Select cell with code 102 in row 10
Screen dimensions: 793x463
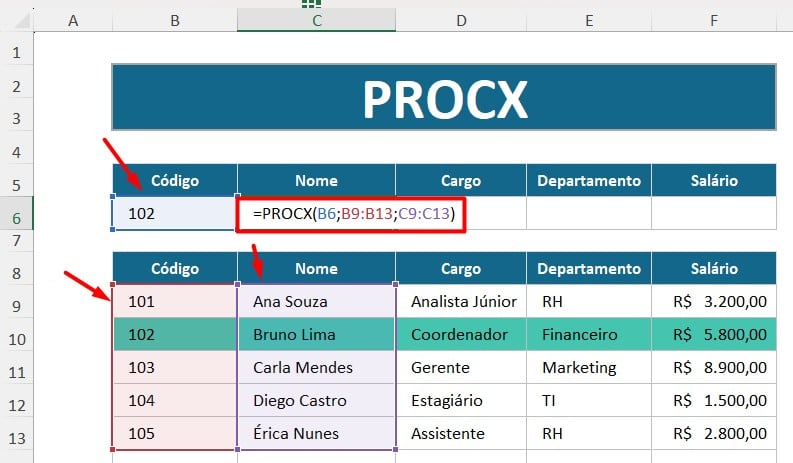[x=174, y=334]
